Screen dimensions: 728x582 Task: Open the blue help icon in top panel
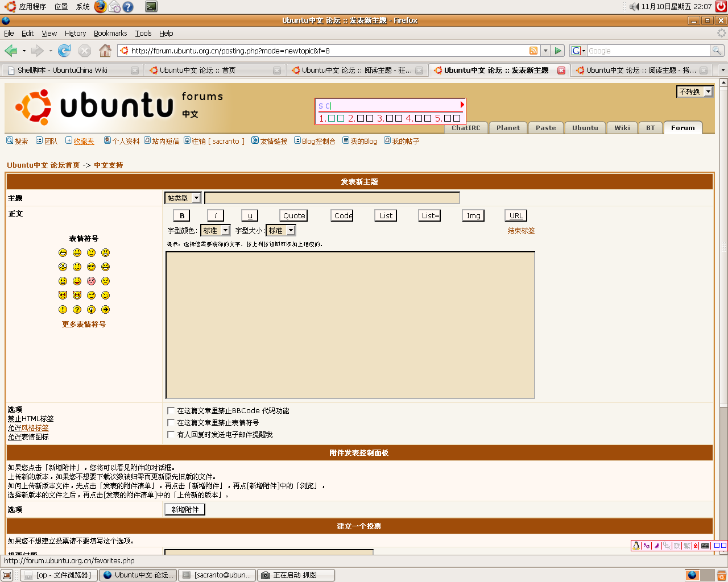click(x=128, y=7)
